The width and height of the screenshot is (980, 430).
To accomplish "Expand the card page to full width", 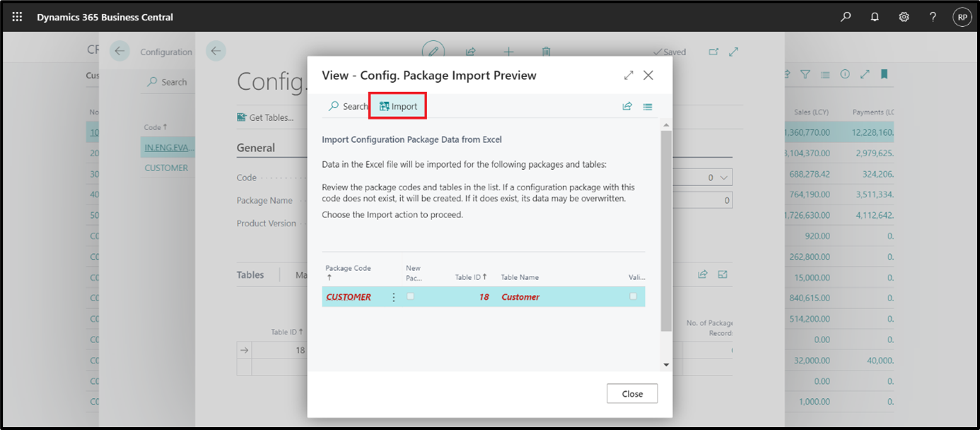I will coord(734,52).
